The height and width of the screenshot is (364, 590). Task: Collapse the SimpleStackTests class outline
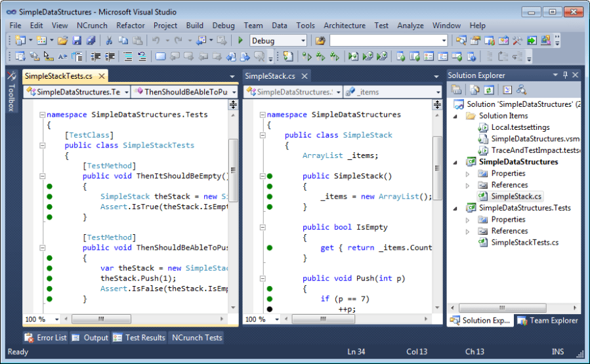(x=43, y=145)
